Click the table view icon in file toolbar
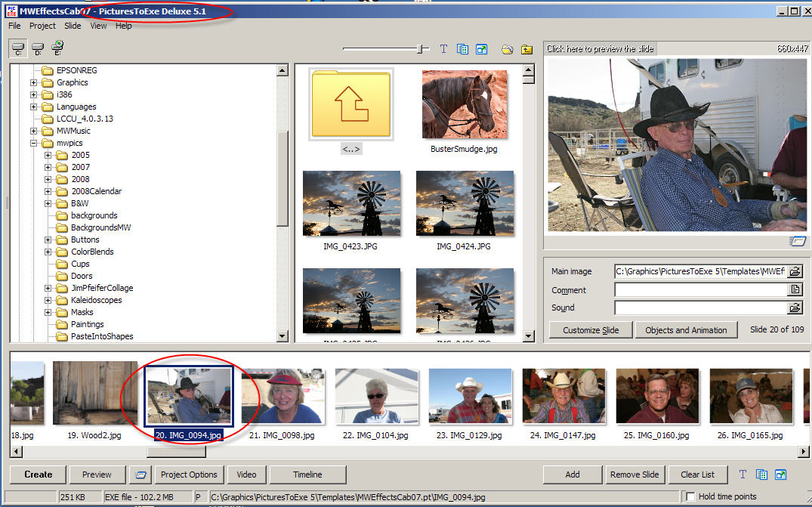The width and height of the screenshot is (812, 507). coord(462,49)
